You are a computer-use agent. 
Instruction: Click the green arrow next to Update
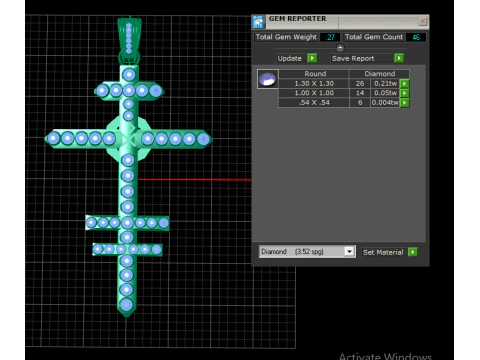click(312, 58)
